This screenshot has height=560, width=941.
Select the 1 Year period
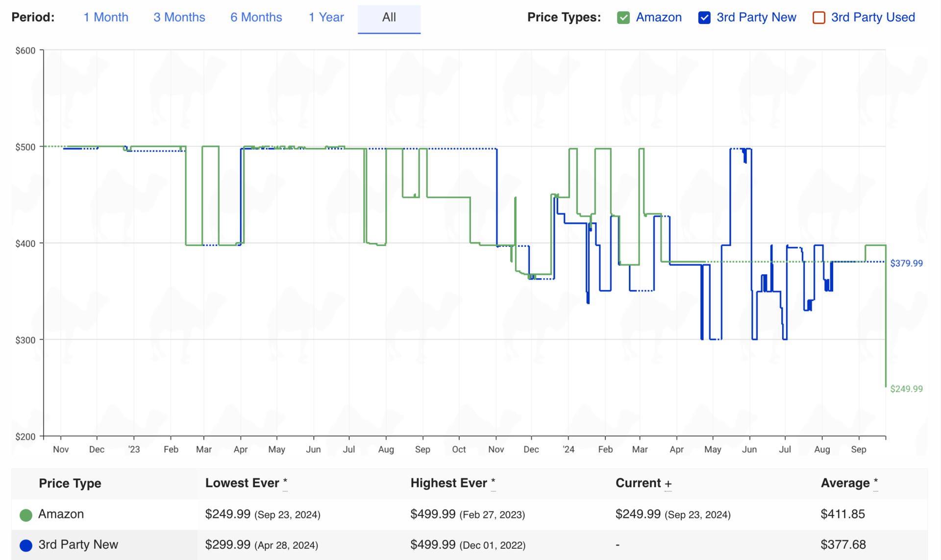326,18
